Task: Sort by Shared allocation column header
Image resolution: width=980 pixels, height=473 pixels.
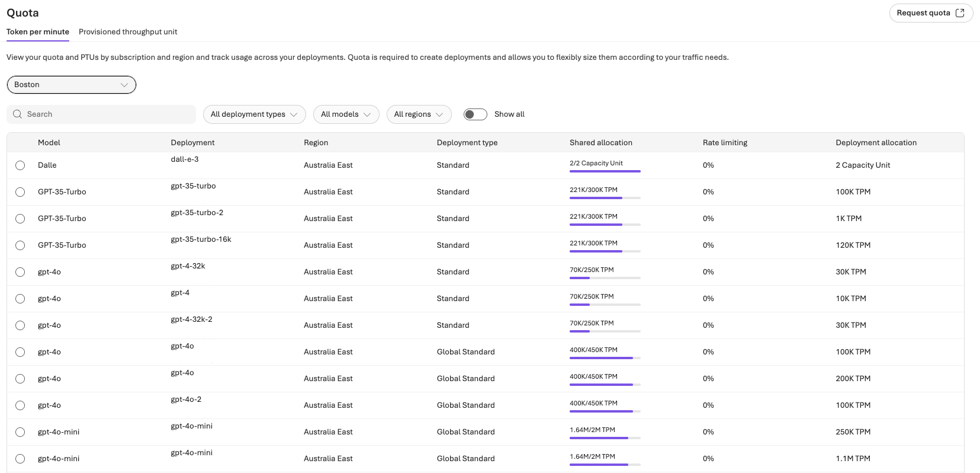Action: (600, 143)
